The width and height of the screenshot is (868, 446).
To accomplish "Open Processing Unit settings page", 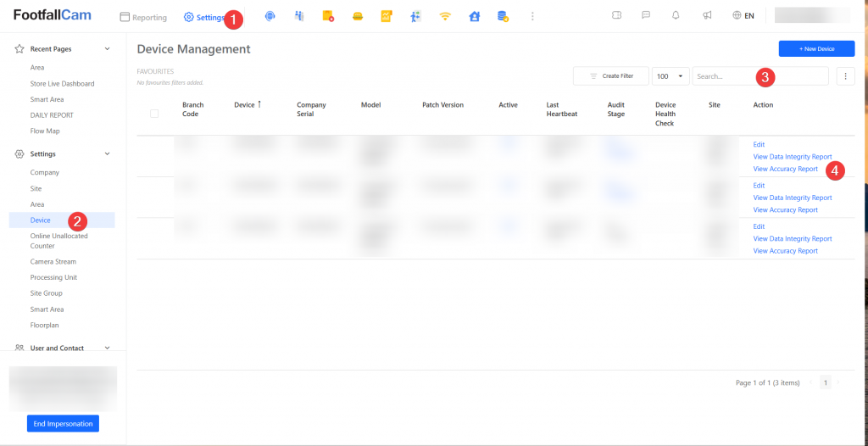I will 53,277.
